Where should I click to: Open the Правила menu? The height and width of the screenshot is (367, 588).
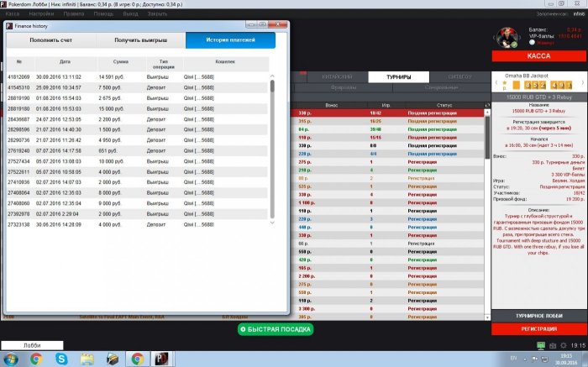(74, 14)
